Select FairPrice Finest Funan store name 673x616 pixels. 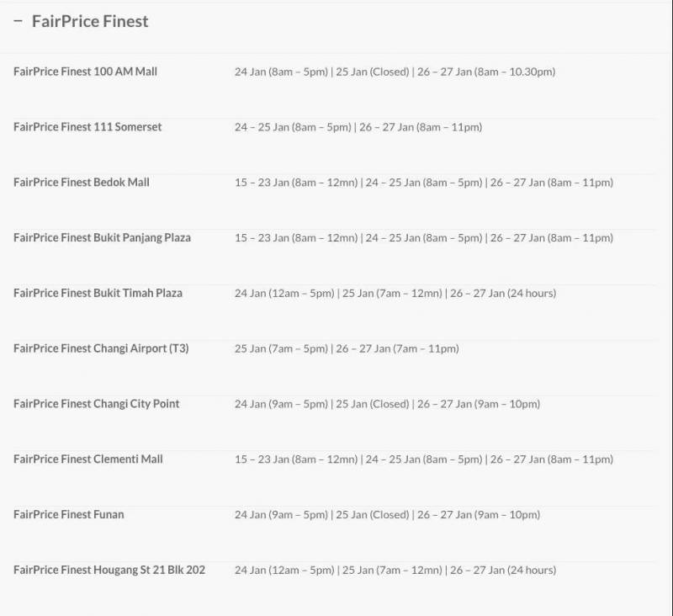coord(69,515)
